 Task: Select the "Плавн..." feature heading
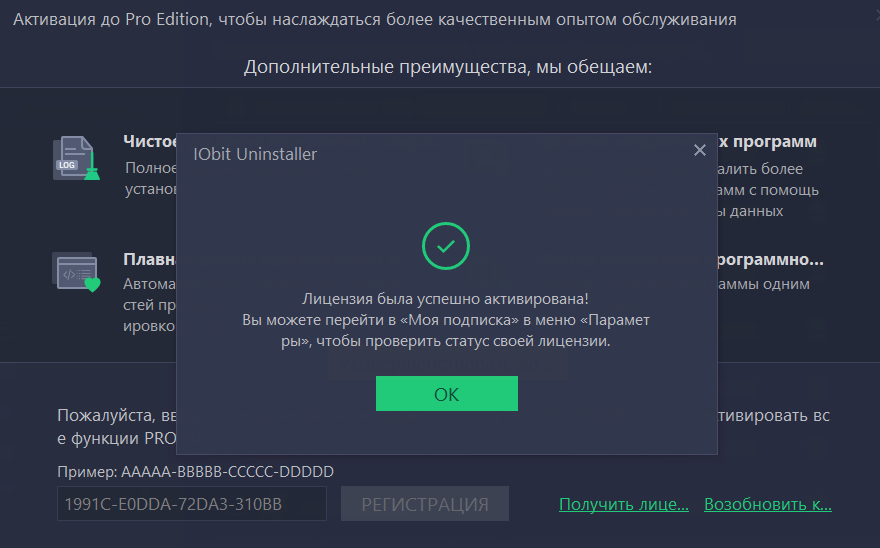point(150,259)
